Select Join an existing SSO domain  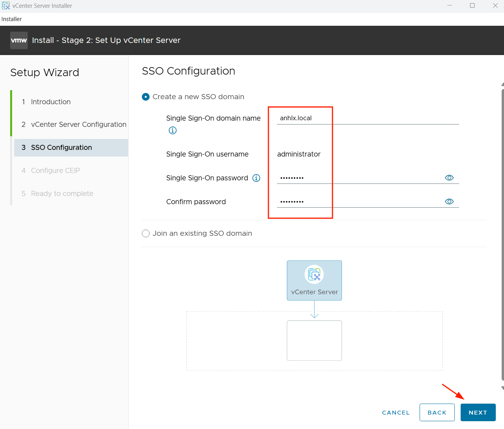click(x=146, y=233)
